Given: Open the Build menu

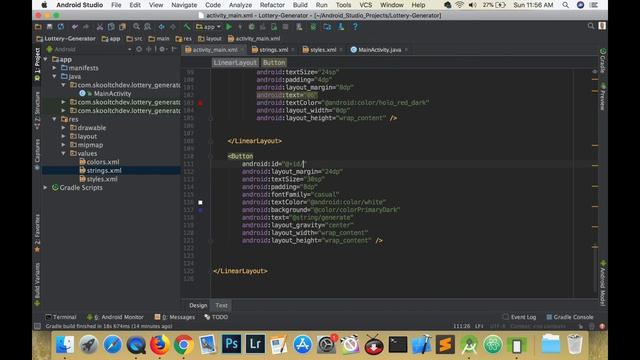Looking at the screenshot, I should point(300,5).
